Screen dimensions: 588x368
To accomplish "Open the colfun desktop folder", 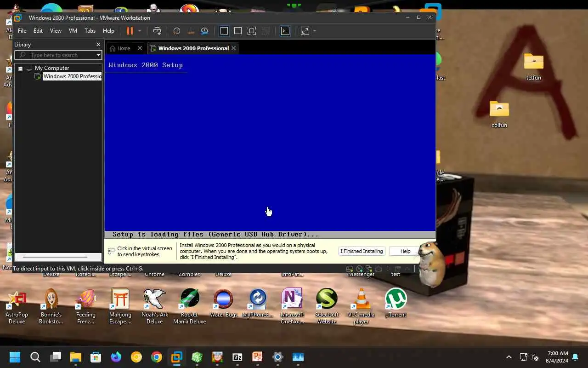I will pyautogui.click(x=499, y=114).
